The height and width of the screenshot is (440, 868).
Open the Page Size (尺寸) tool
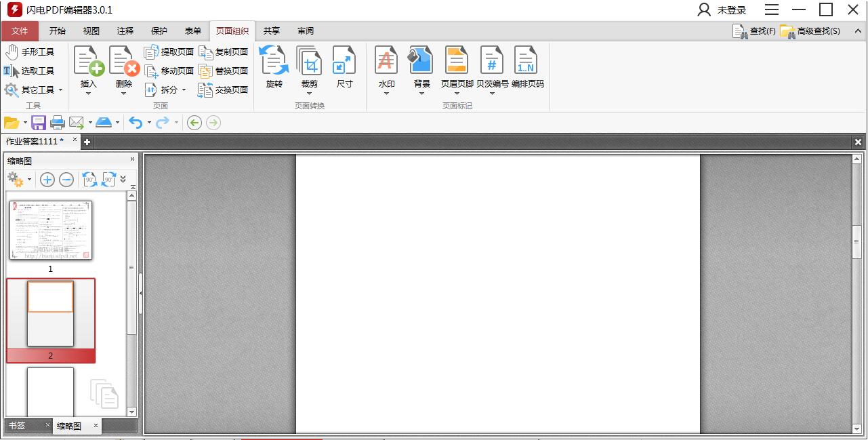[x=344, y=60]
